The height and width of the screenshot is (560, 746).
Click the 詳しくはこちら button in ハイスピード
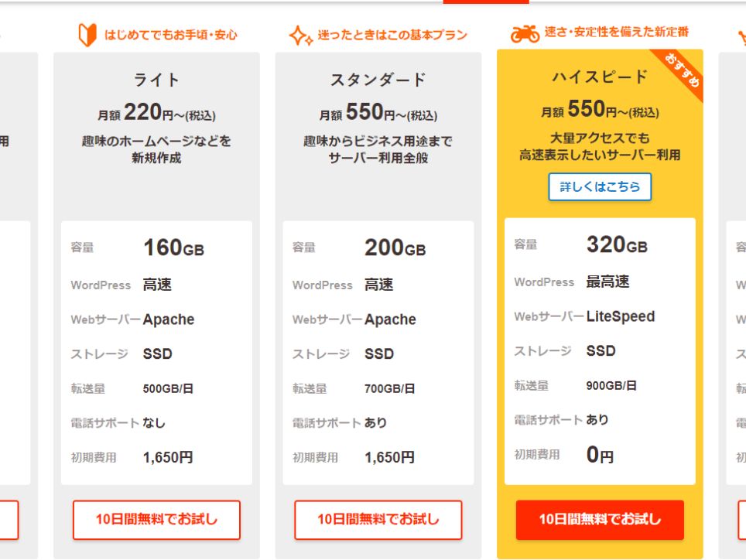pyautogui.click(x=600, y=187)
